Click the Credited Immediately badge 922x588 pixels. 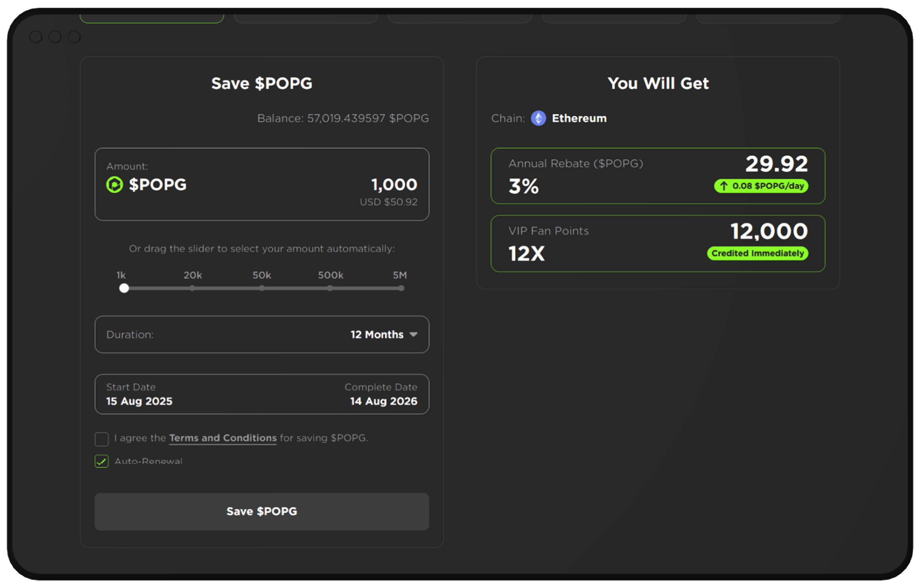click(757, 253)
